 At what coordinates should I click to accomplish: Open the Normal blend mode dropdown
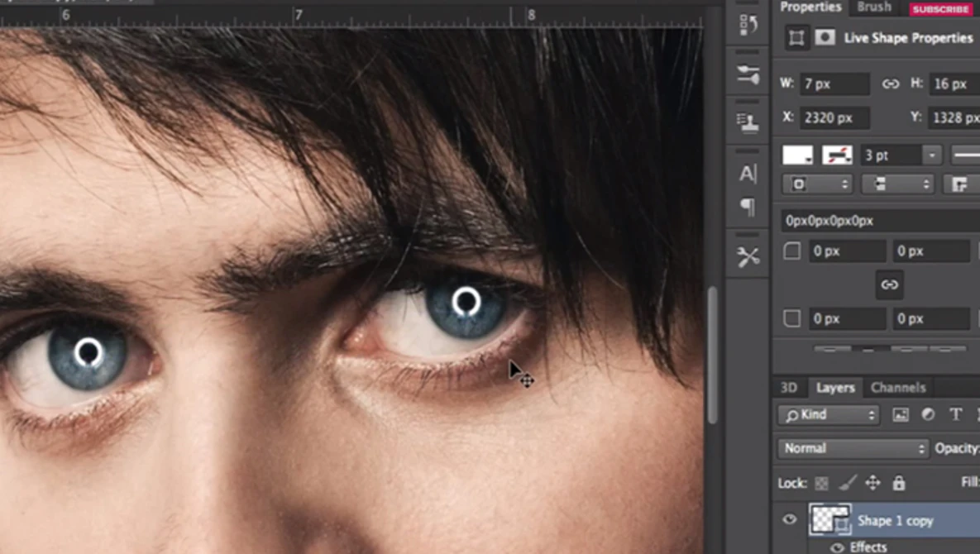tap(853, 448)
